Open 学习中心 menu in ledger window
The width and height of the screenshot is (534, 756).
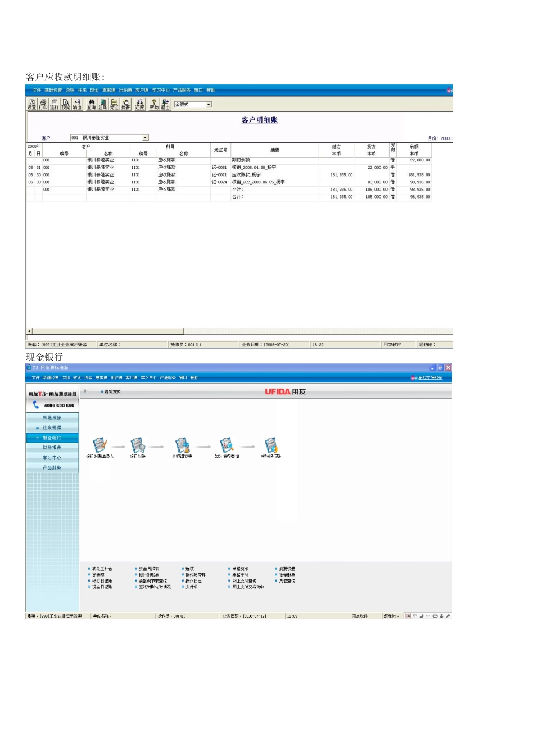tap(161, 90)
